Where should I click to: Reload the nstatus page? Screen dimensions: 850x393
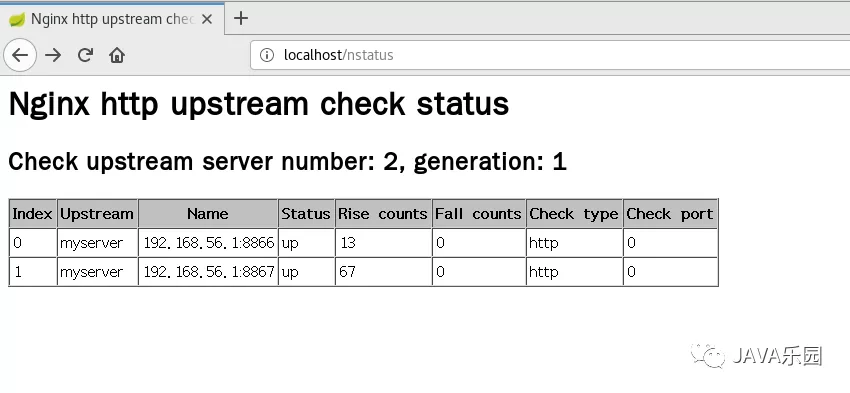pos(85,55)
